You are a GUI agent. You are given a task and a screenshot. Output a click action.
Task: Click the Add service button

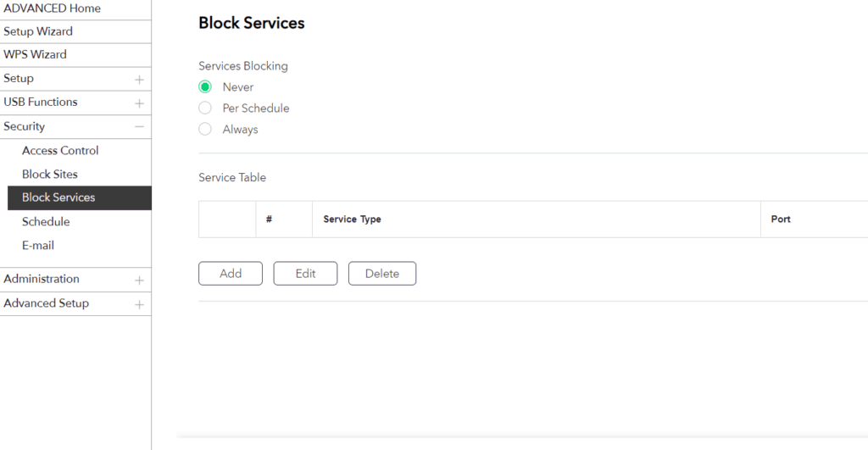(231, 274)
